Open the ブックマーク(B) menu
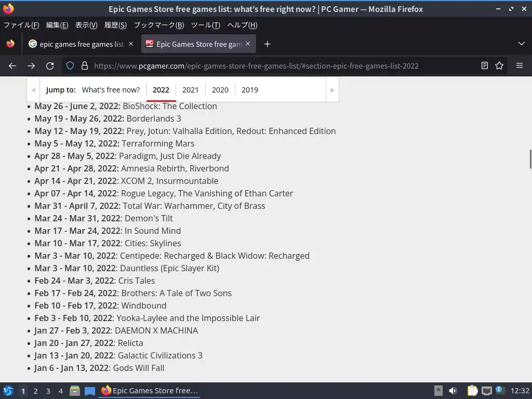The image size is (532, 399). 159,25
